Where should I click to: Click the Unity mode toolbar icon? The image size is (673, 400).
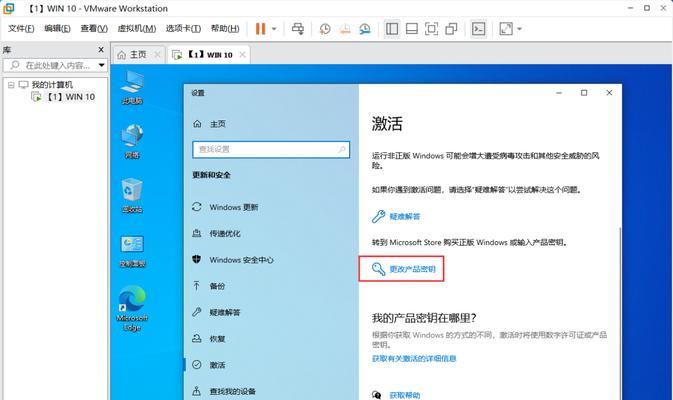pos(451,29)
